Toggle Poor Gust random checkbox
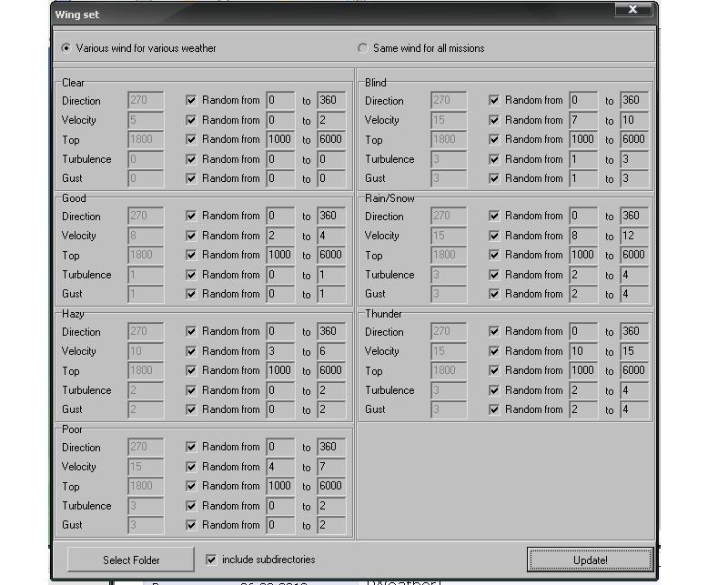Screen dimensions: 728x585 [191, 525]
